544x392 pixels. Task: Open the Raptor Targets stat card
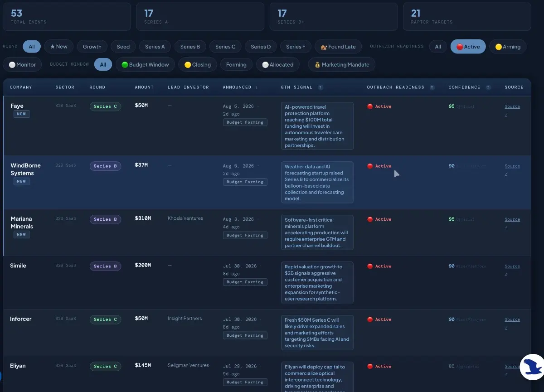(x=467, y=17)
